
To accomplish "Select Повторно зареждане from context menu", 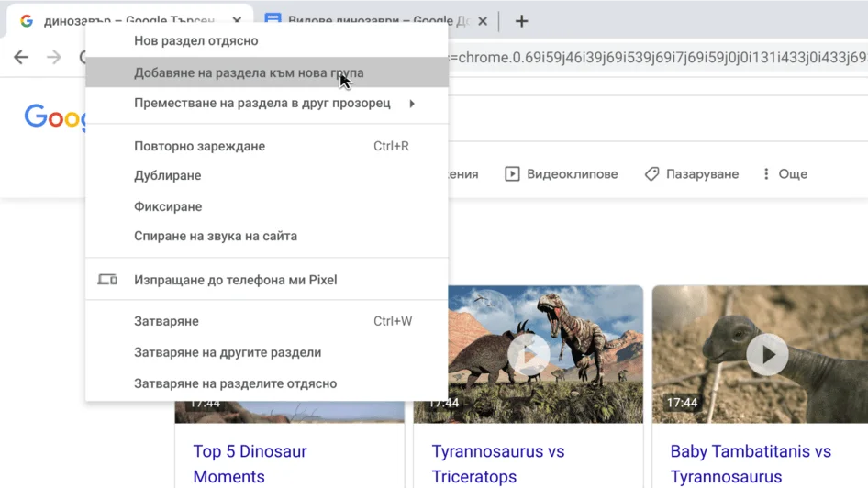I will [x=199, y=146].
